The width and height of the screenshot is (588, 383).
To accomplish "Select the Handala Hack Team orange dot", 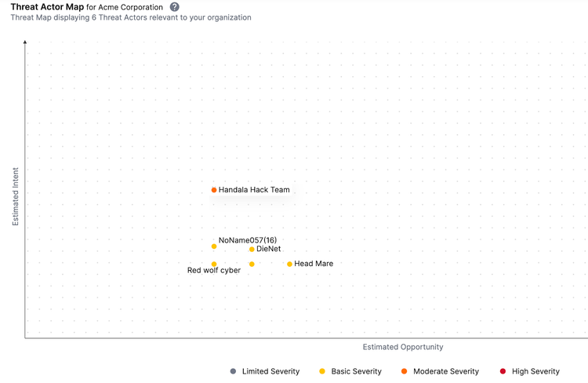I will click(x=214, y=190).
